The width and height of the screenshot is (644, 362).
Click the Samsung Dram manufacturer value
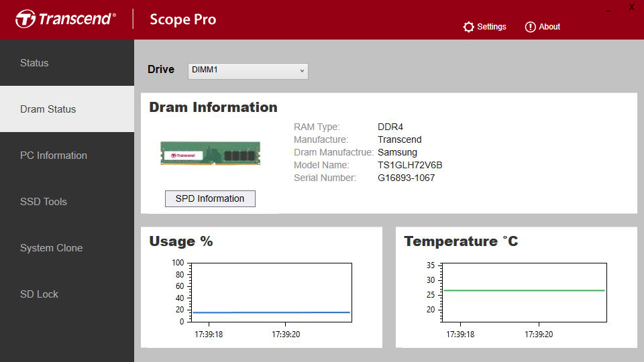point(397,152)
